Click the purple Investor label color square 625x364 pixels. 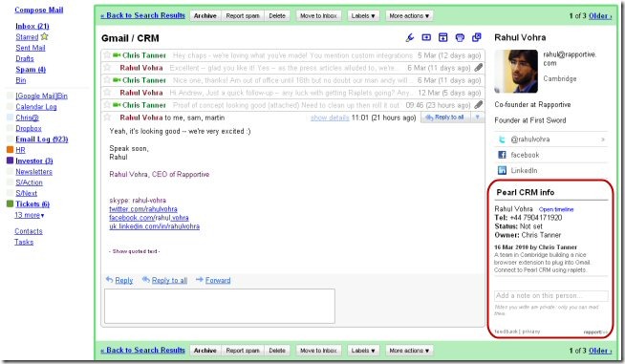[11, 161]
